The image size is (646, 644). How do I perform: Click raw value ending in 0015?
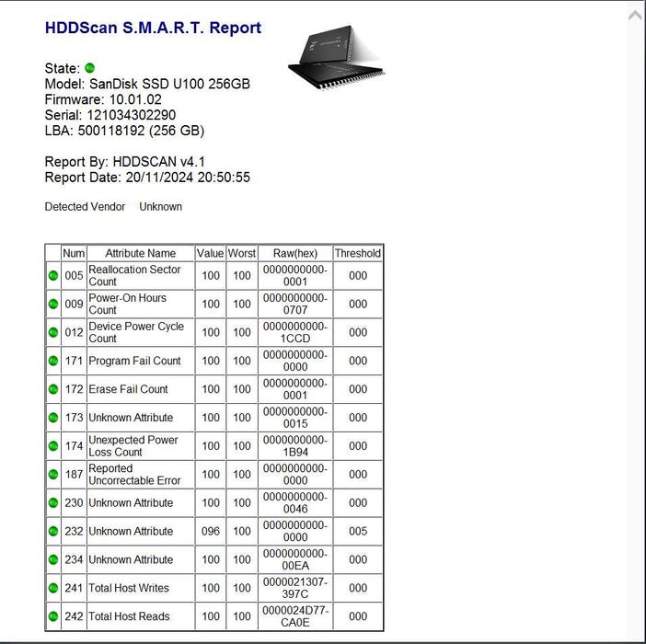tap(295, 418)
